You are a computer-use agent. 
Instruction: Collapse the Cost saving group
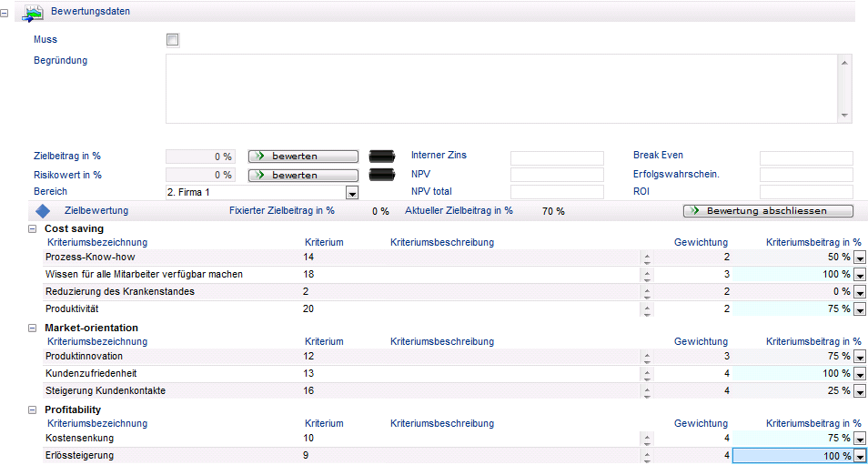click(34, 228)
